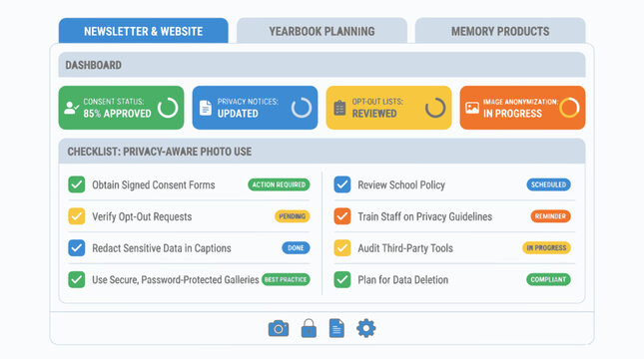Screen dimensions: 644x359
Task: Click the Reminder status badge
Action: point(550,216)
